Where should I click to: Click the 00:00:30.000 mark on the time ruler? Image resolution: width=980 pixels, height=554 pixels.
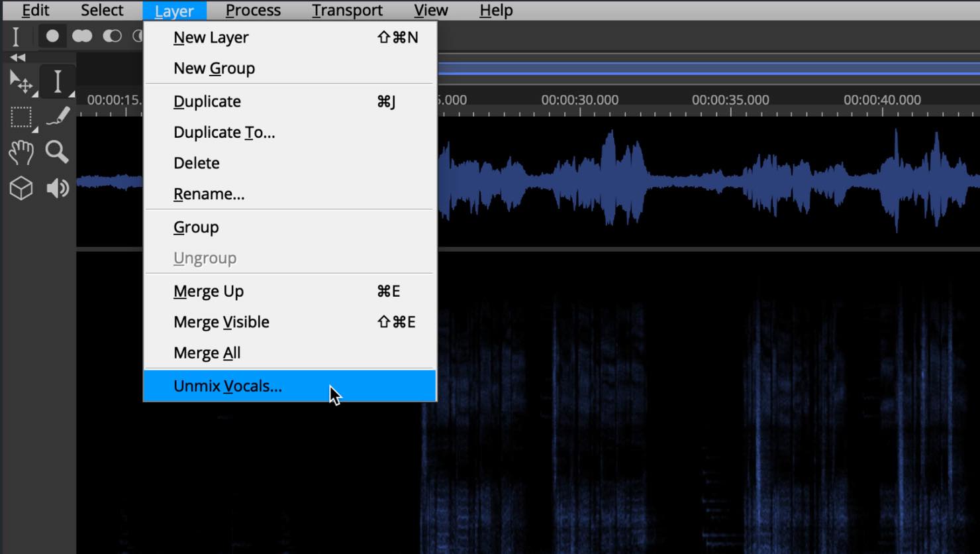[x=580, y=100]
